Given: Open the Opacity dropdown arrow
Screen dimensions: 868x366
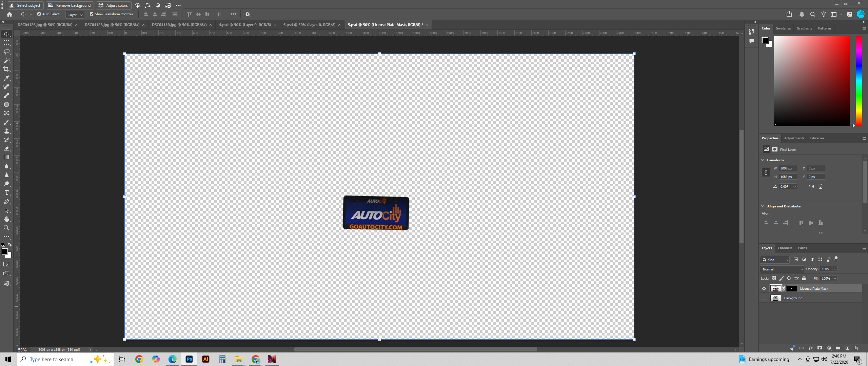Looking at the screenshot, I should (835, 269).
